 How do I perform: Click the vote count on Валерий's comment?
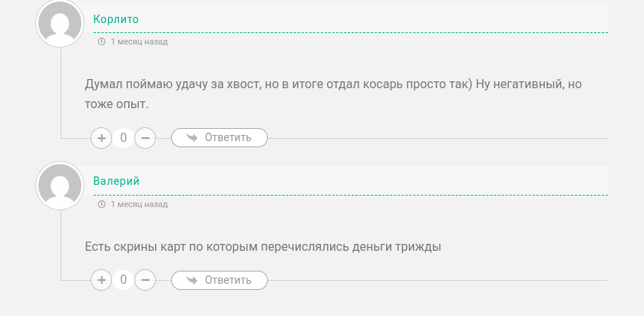click(x=124, y=280)
